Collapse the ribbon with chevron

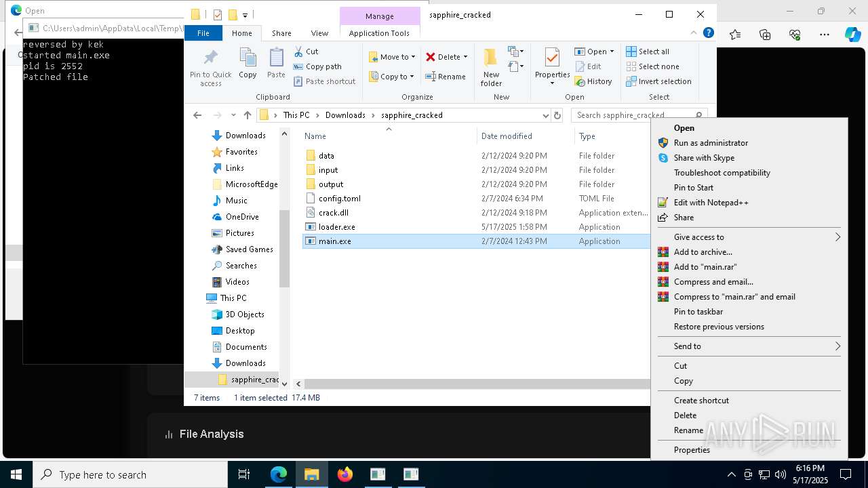(x=694, y=33)
